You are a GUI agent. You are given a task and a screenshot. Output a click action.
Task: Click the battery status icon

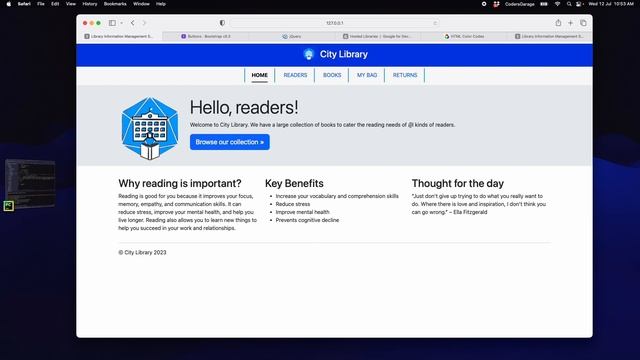pyautogui.click(x=544, y=4)
